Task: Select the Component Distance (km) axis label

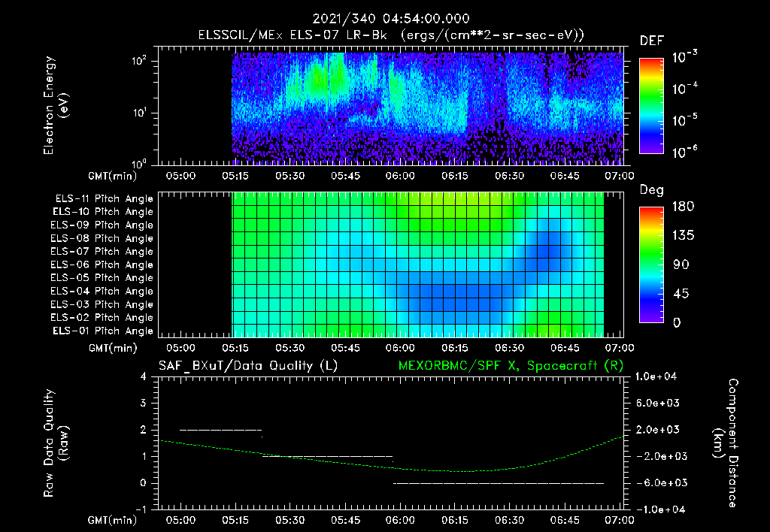Action: tap(726, 443)
